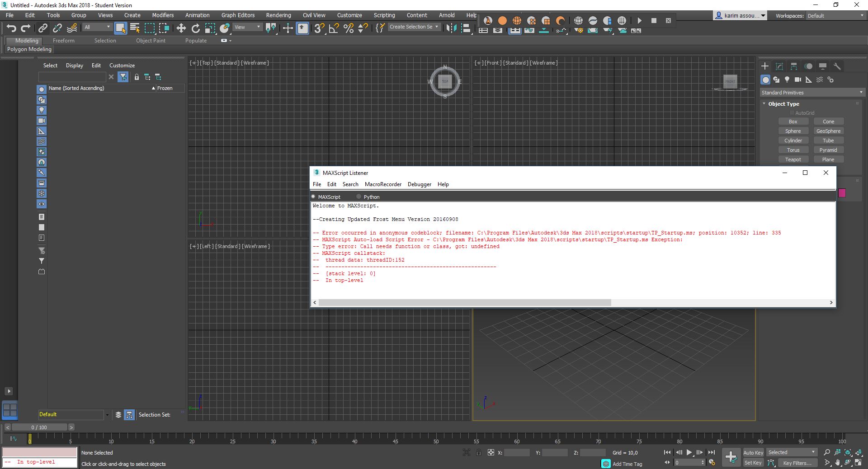Image resolution: width=868 pixels, height=469 pixels.
Task: Click current frame number field
Action: (687, 463)
